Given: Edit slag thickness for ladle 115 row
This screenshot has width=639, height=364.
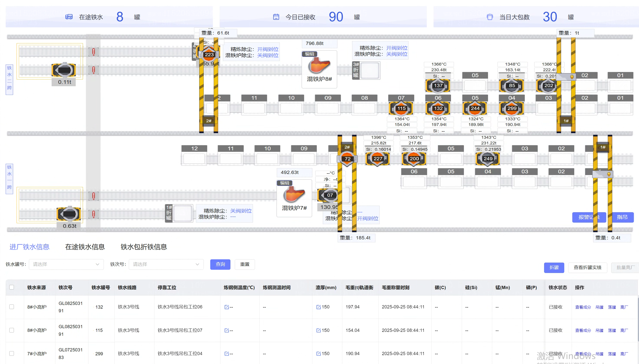Looking at the screenshot, I should (x=318, y=330).
